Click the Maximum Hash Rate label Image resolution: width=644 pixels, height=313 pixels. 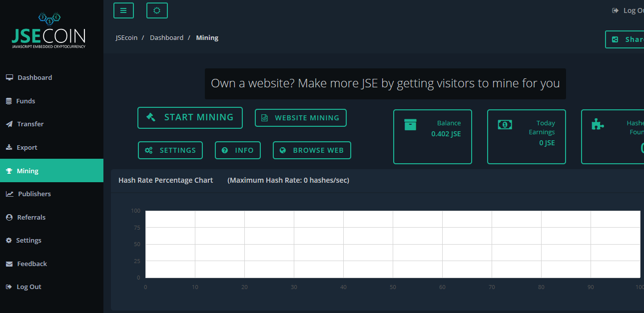(288, 180)
